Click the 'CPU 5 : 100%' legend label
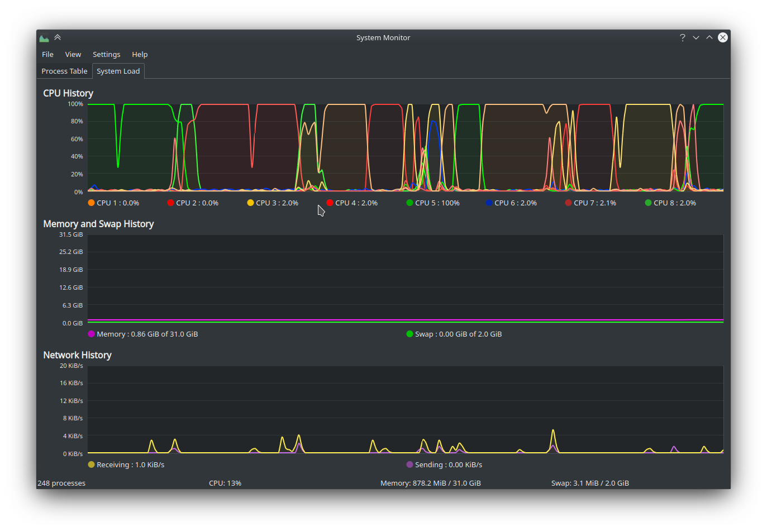 [437, 203]
